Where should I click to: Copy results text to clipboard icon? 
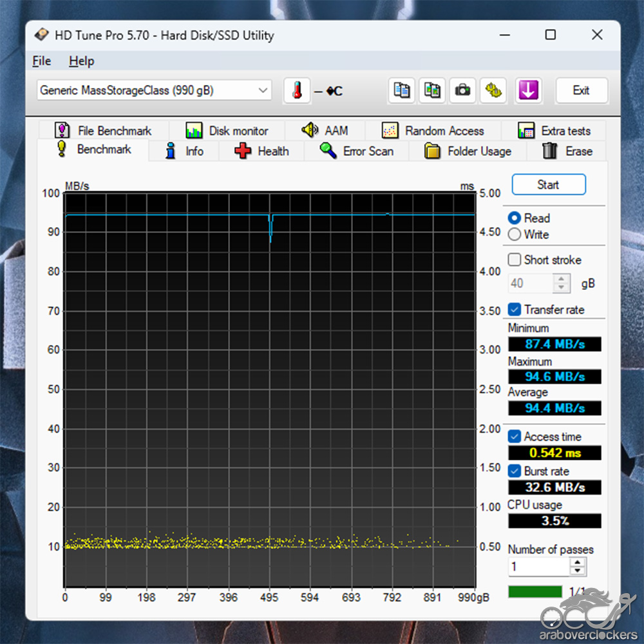(x=402, y=91)
